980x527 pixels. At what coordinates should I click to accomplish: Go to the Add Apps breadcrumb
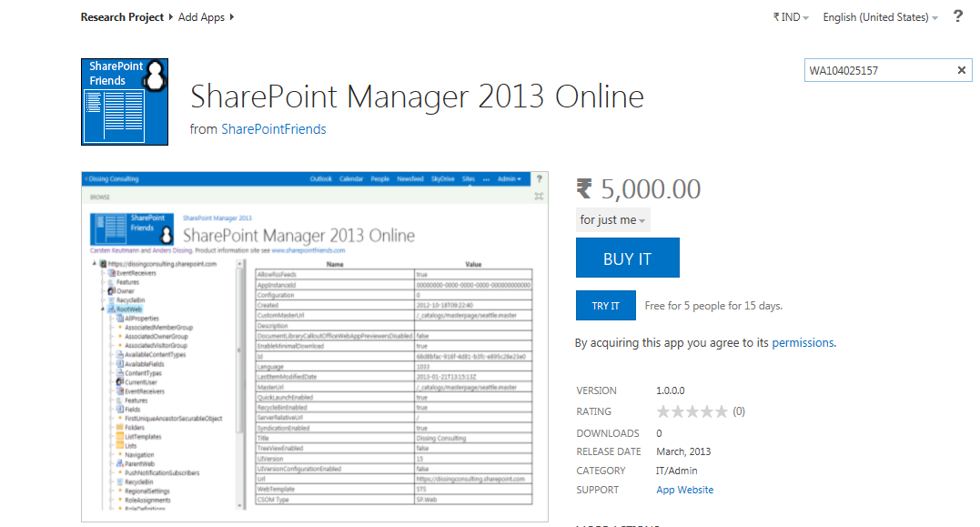click(201, 17)
